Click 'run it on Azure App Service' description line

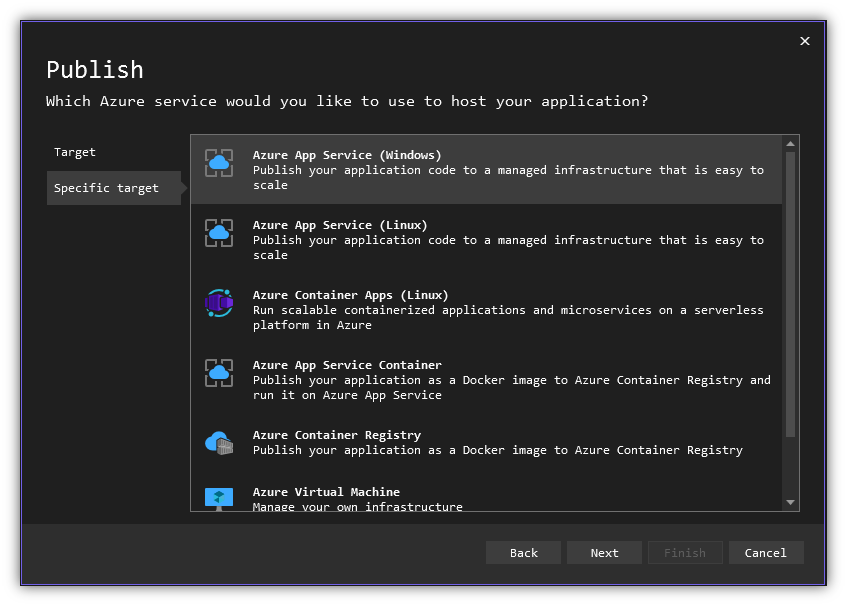click(x=347, y=395)
